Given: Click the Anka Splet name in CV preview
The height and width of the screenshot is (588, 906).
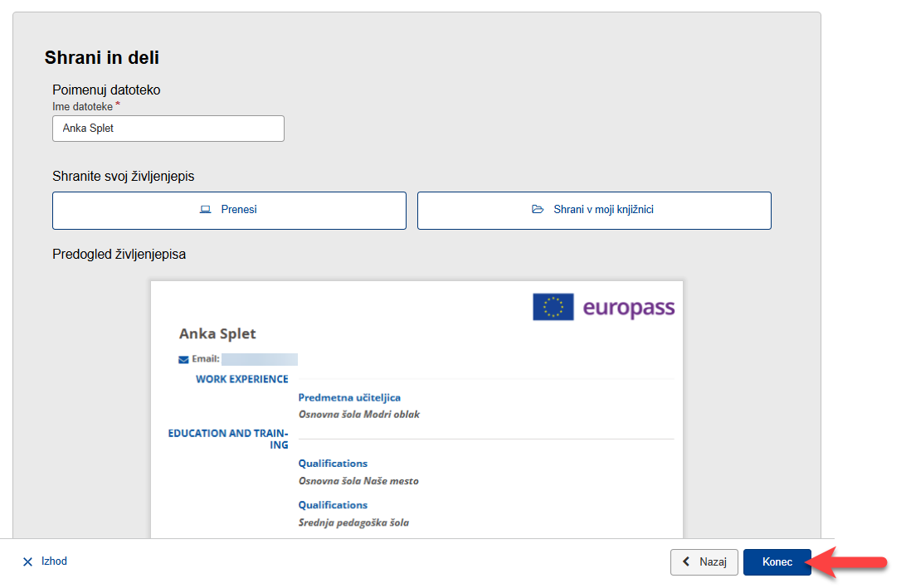Looking at the screenshot, I should coord(217,334).
